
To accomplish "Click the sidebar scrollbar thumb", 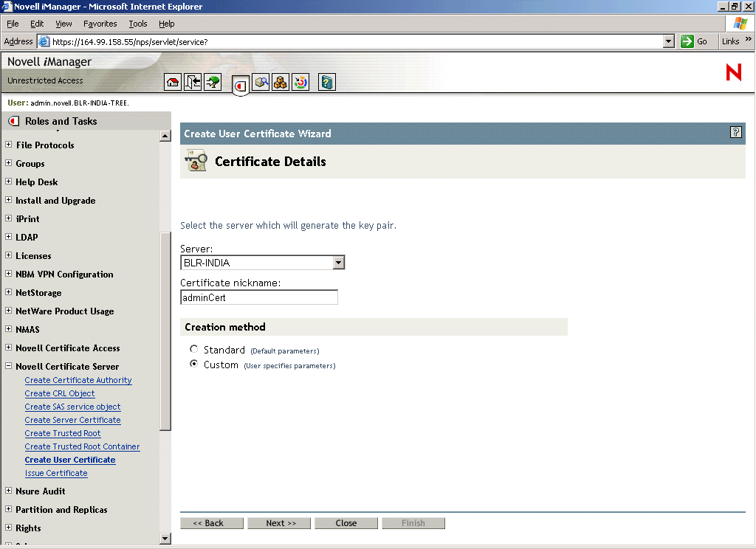I will (165, 331).
